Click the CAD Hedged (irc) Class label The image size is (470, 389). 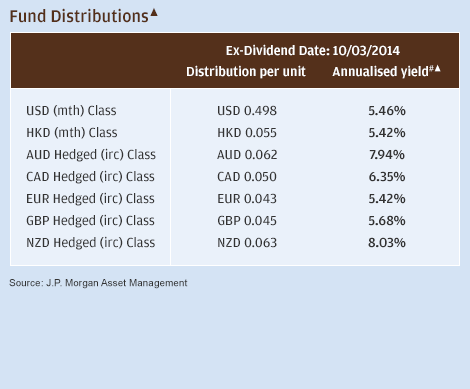(90, 177)
